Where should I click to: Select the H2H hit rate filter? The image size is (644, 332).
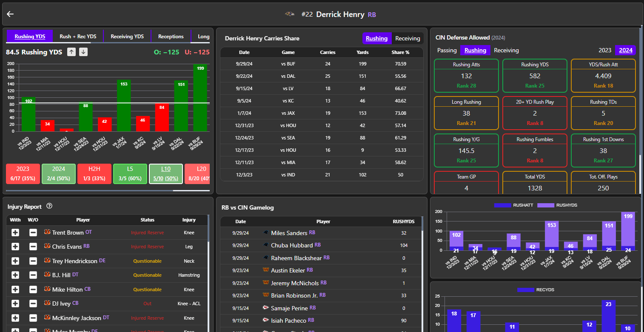point(94,174)
